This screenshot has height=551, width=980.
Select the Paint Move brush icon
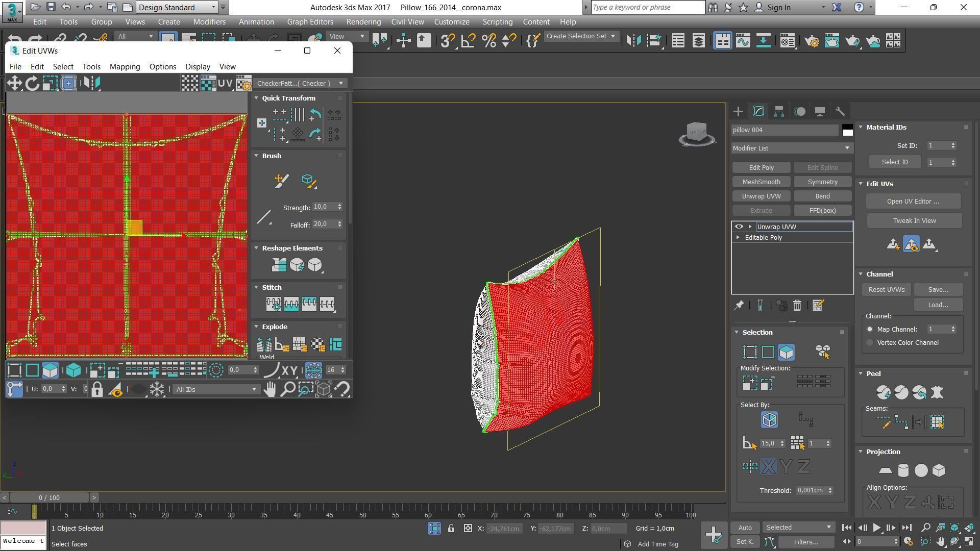[281, 181]
